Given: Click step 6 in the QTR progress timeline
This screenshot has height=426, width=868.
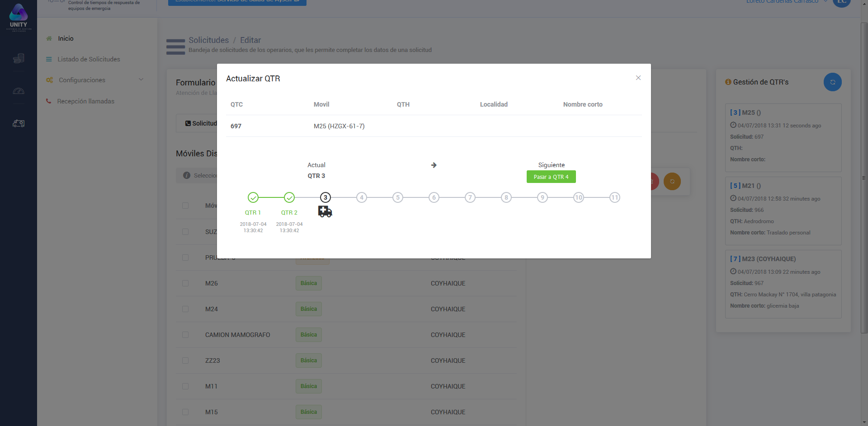Looking at the screenshot, I should click(x=434, y=197).
